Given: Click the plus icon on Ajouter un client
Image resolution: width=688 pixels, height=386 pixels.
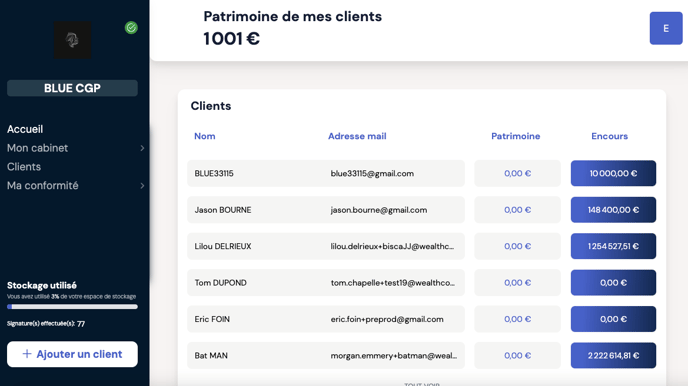Looking at the screenshot, I should pyautogui.click(x=27, y=354).
